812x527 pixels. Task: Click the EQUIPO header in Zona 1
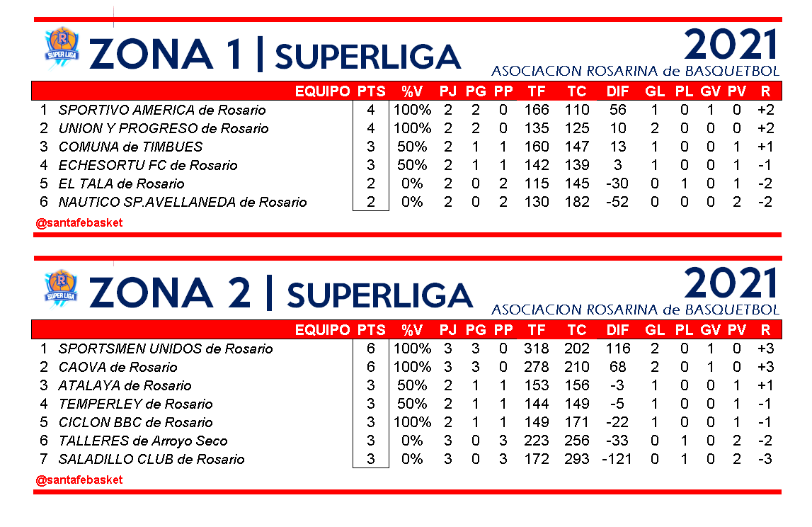(x=323, y=91)
